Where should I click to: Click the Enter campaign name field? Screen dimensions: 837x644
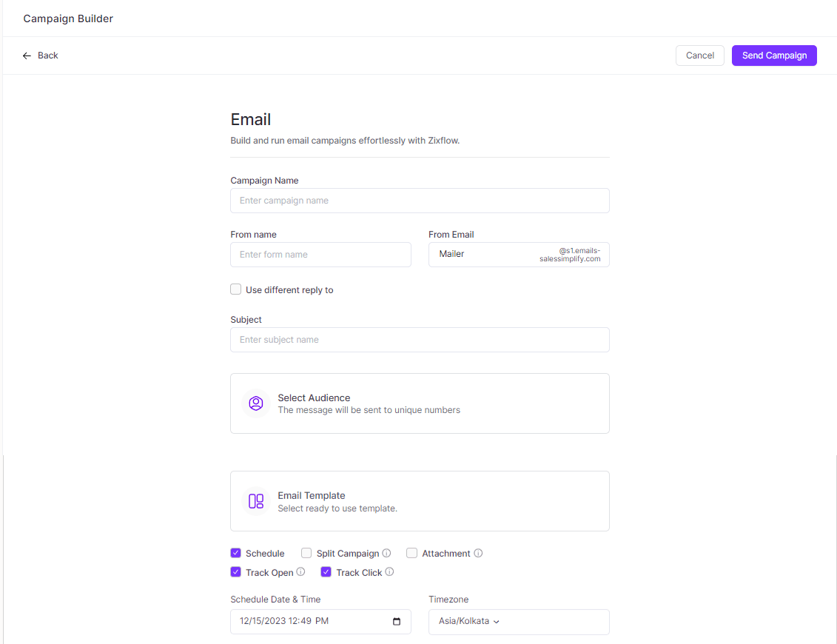(420, 201)
